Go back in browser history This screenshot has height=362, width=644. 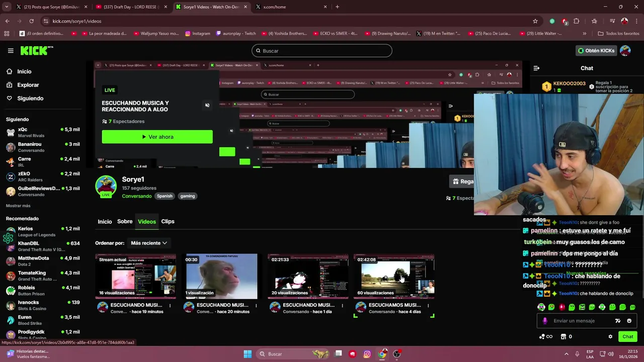pyautogui.click(x=7, y=21)
